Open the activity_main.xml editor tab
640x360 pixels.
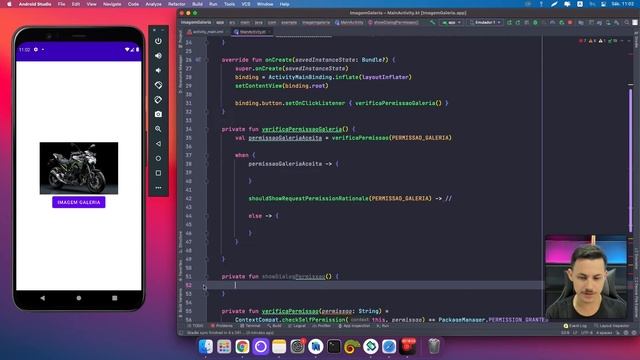pyautogui.click(x=205, y=32)
